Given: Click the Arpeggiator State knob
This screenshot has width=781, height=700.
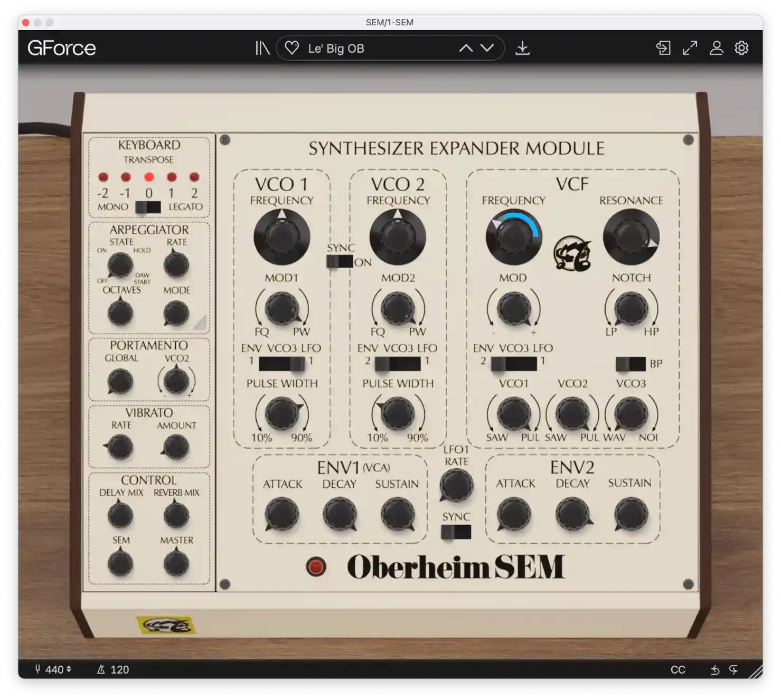Looking at the screenshot, I should (120, 265).
